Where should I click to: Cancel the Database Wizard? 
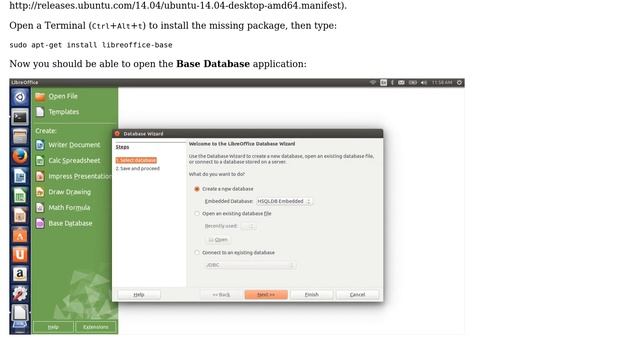pos(358,295)
